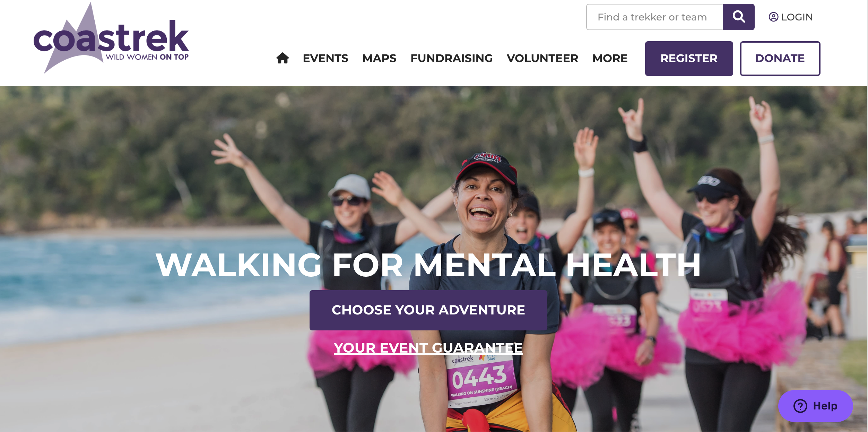Click the question mark Help icon

click(800, 406)
